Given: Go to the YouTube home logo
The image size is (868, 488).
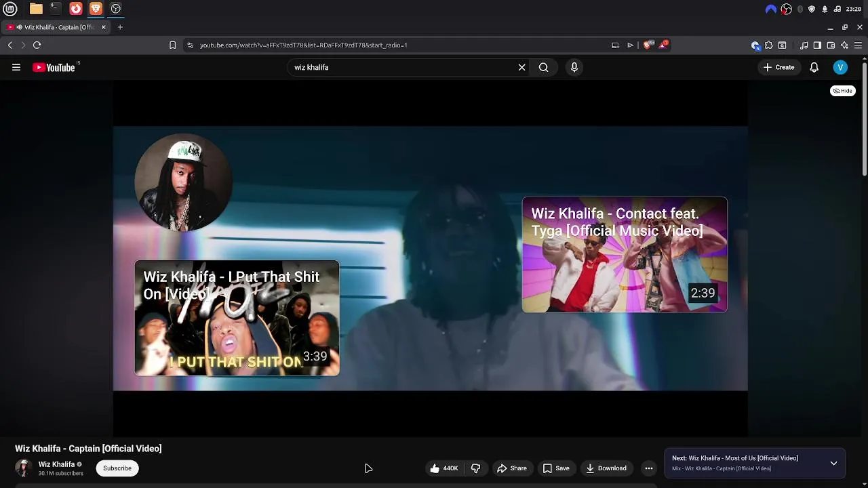Looking at the screenshot, I should pos(54,67).
